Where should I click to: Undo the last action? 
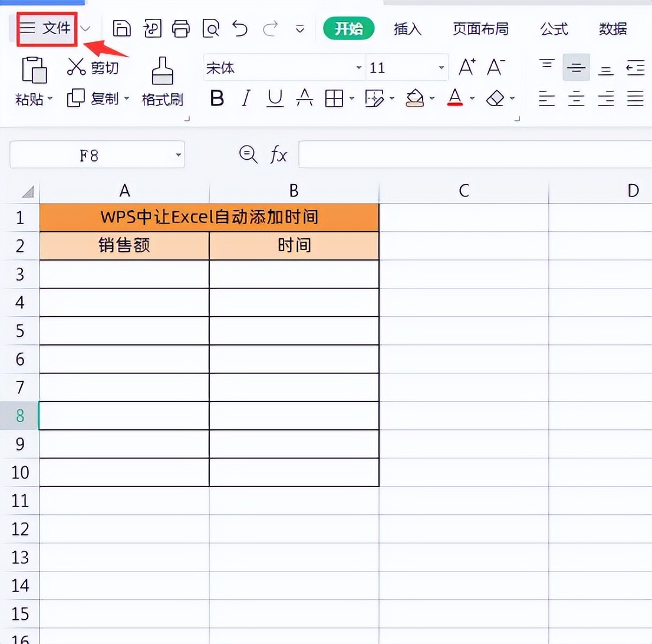point(240,29)
